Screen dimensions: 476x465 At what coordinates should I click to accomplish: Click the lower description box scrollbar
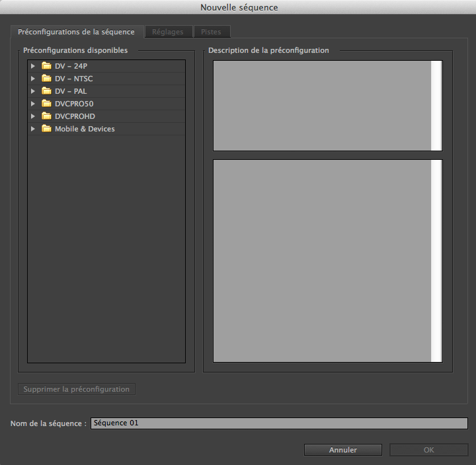coord(436,261)
